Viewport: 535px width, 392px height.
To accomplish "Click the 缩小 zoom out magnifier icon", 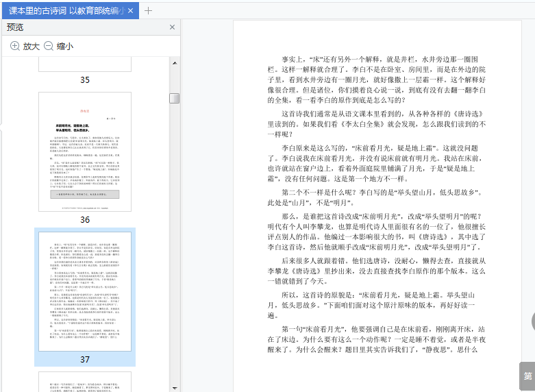I will [x=49, y=46].
